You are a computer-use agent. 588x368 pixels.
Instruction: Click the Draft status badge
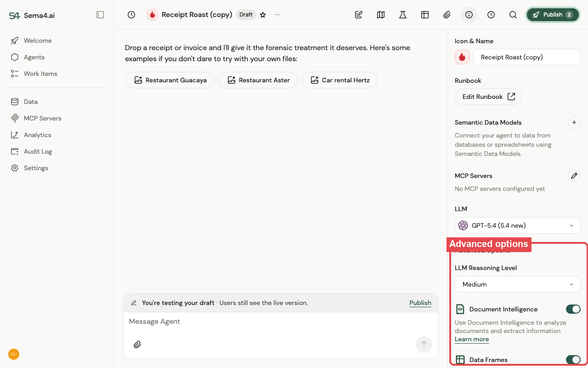click(246, 15)
